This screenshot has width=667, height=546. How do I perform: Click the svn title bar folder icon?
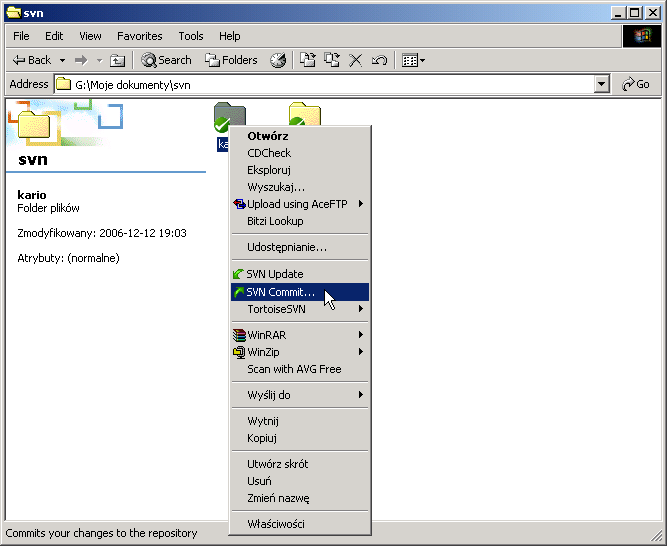click(14, 13)
